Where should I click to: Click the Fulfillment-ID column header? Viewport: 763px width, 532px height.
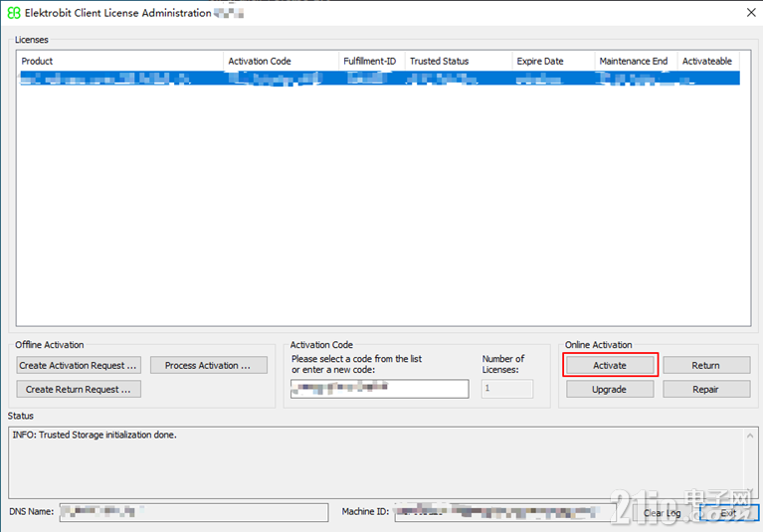coord(372,62)
